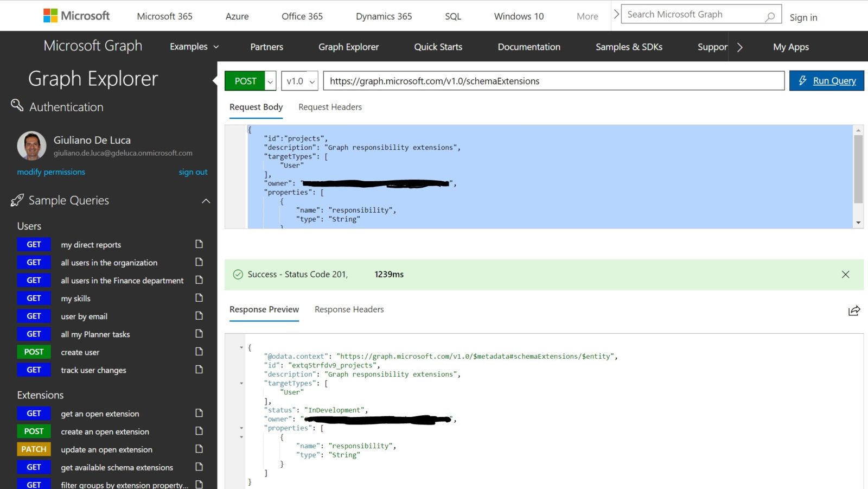Click the Microsoft logo
The height and width of the screenshot is (489, 868).
[x=76, y=16]
